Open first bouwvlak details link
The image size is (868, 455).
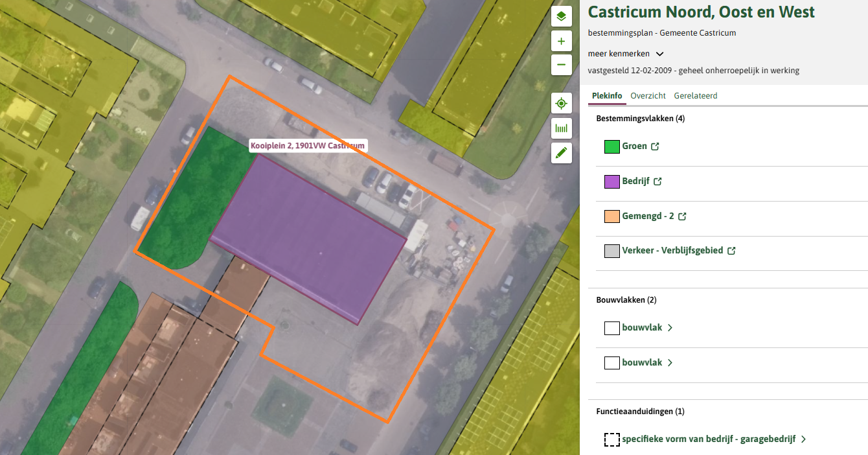(642, 328)
